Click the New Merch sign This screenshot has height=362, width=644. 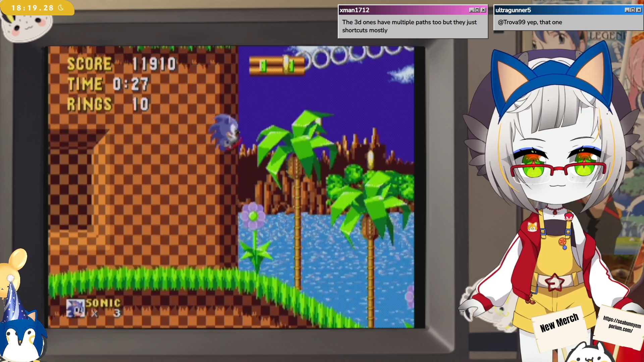559,323
